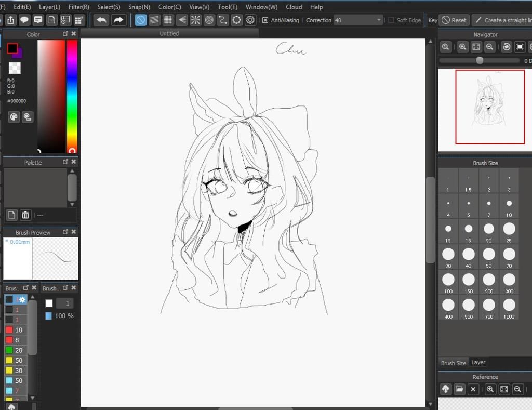Enable the curve snap icon
Viewport: 532px width, 410px height.
[x=223, y=20]
